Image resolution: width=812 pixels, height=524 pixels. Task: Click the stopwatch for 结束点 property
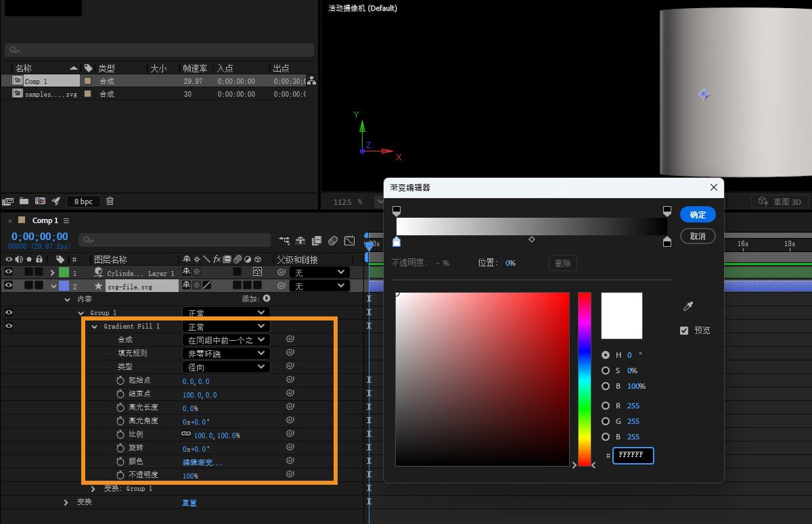click(120, 394)
